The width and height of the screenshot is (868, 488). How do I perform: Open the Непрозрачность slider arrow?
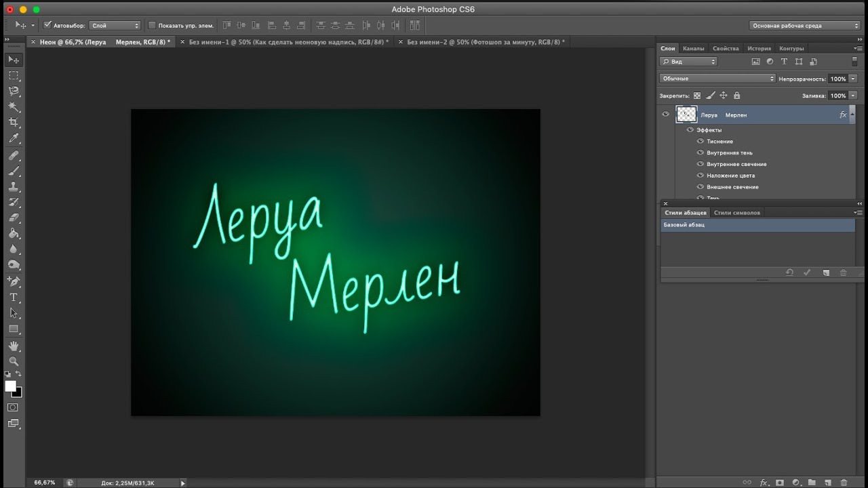(x=853, y=79)
